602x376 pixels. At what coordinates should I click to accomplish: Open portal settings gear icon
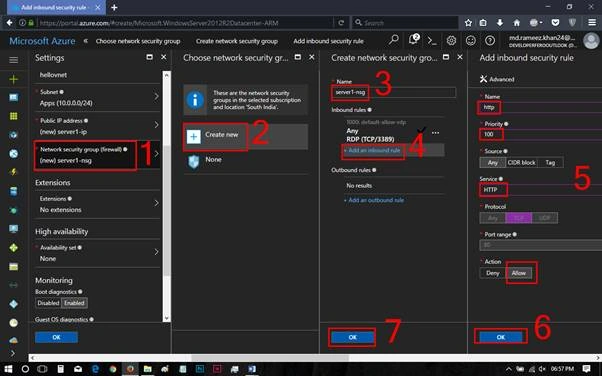pos(452,40)
